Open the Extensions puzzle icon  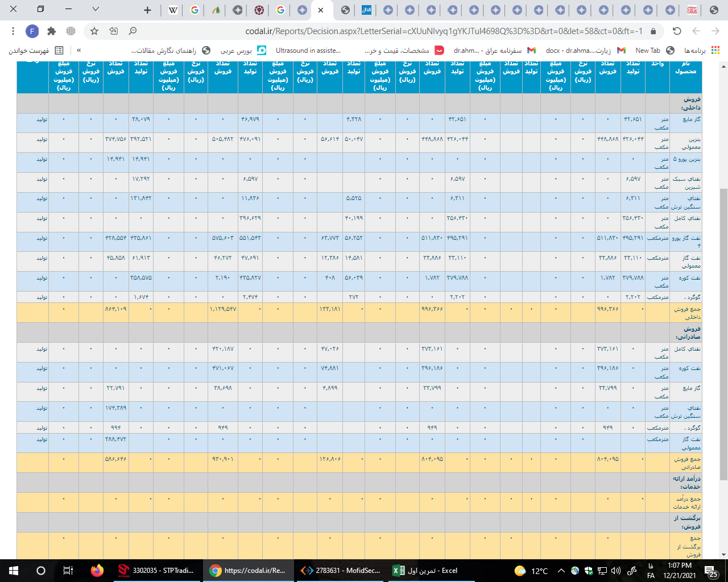(x=52, y=31)
